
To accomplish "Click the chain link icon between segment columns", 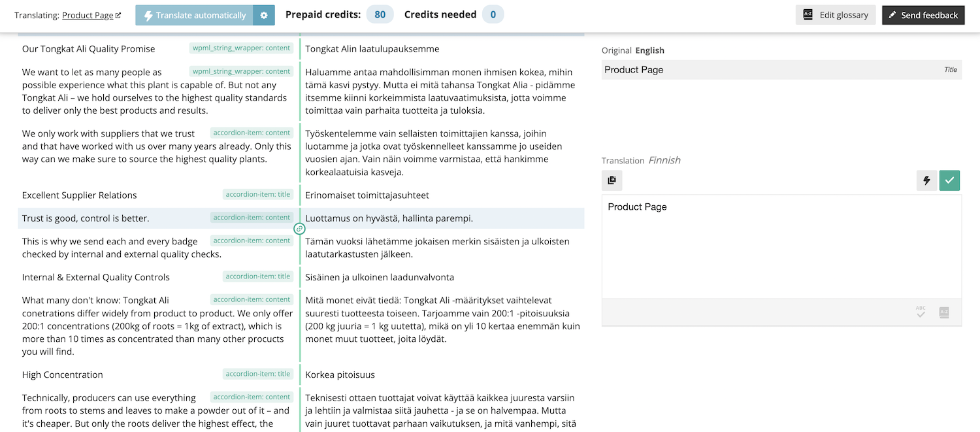I will pyautogui.click(x=299, y=229).
